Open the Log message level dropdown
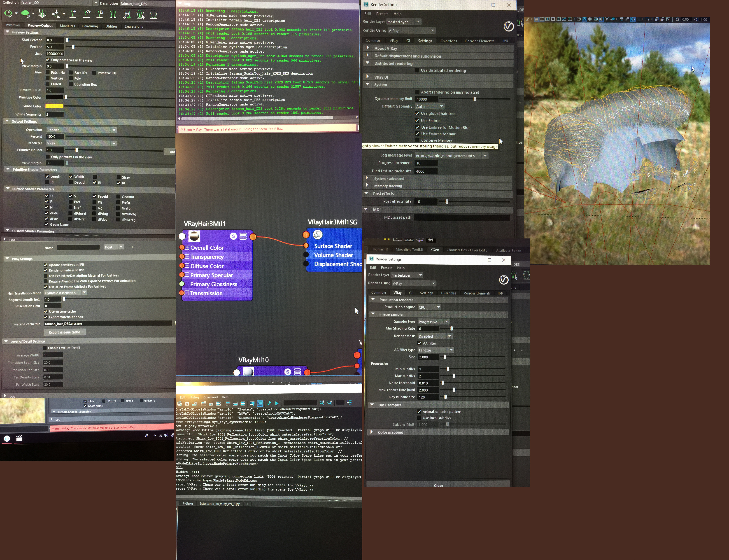Image resolution: width=729 pixels, height=560 pixels. [452, 156]
